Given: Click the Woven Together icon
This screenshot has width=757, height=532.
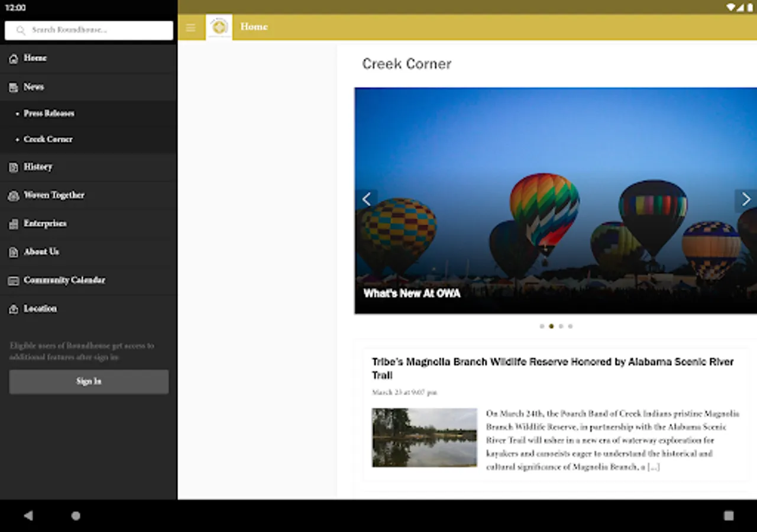Looking at the screenshot, I should click(13, 196).
